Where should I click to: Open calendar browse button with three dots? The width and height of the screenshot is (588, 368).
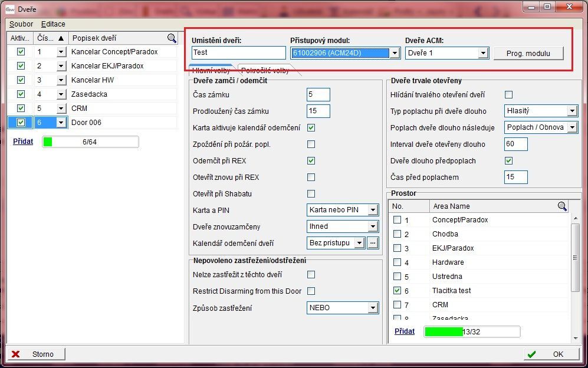tap(372, 243)
